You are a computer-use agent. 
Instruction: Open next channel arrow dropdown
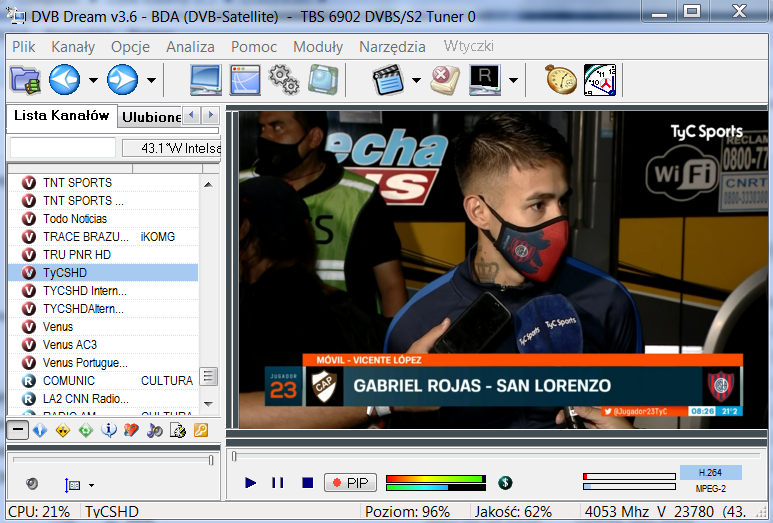[x=151, y=80]
